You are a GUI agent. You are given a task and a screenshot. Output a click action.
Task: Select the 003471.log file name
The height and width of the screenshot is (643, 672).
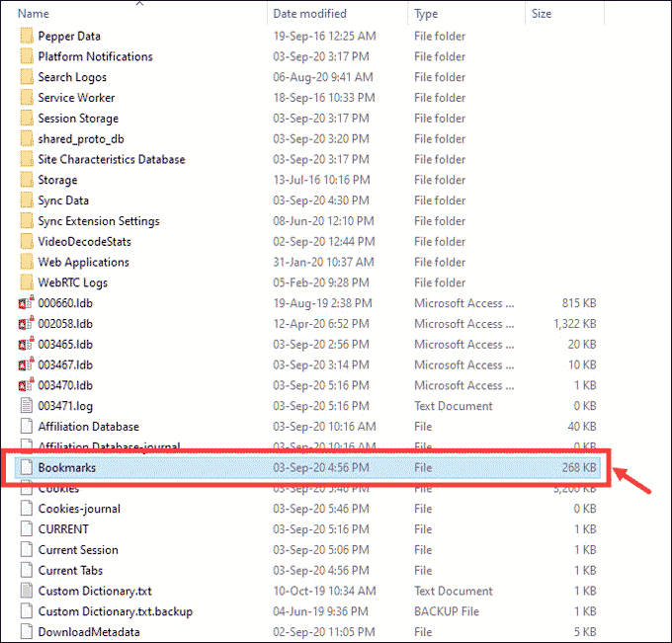pos(65,406)
